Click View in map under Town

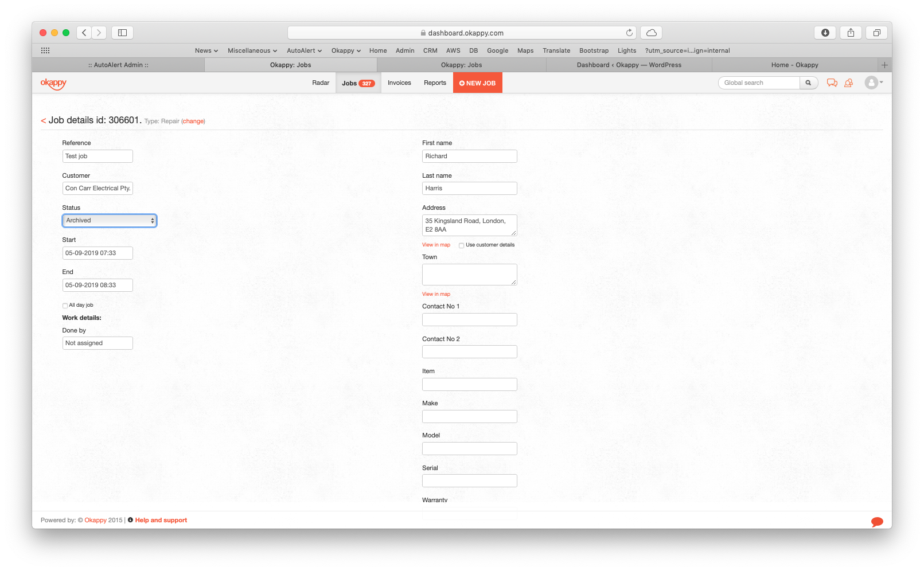point(436,294)
